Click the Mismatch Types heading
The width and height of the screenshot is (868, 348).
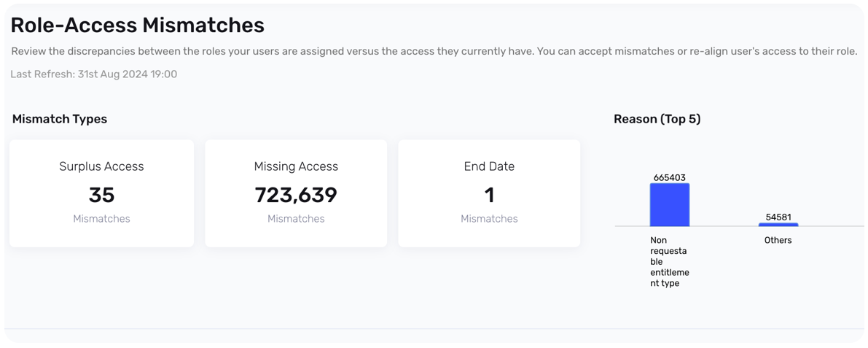[60, 119]
